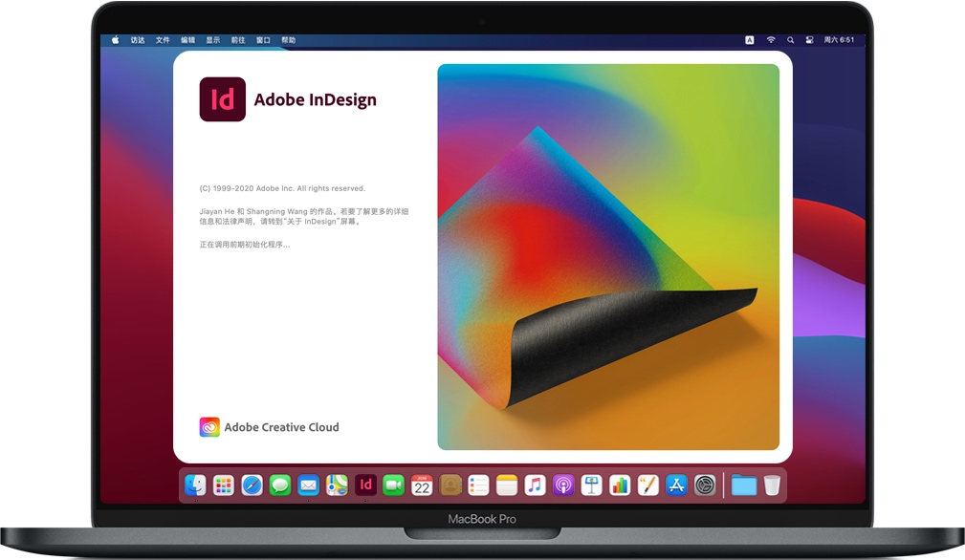This screenshot has height=560, width=965.
Task: Open the 文件 menu
Action: coord(163,40)
